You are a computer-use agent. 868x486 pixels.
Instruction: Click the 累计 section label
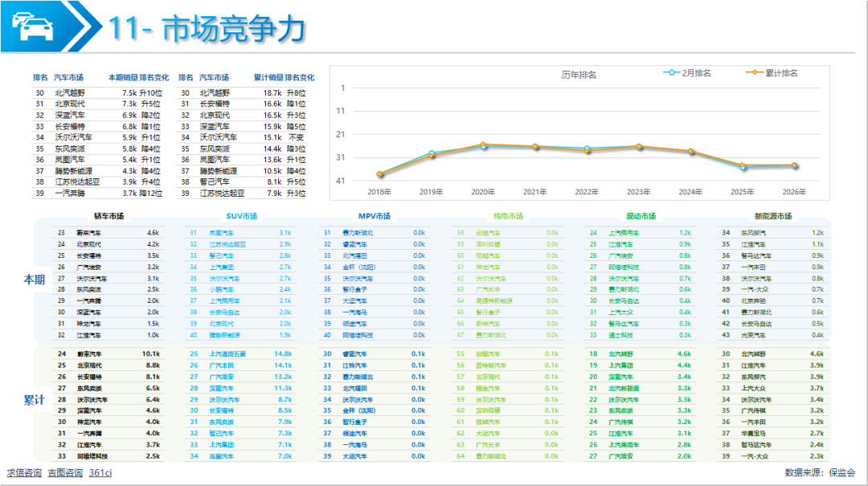[x=34, y=399]
